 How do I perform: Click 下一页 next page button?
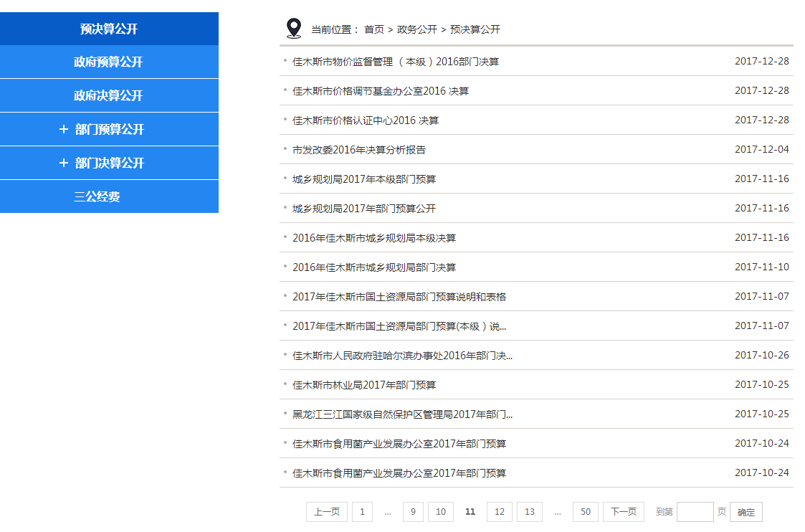click(x=623, y=512)
